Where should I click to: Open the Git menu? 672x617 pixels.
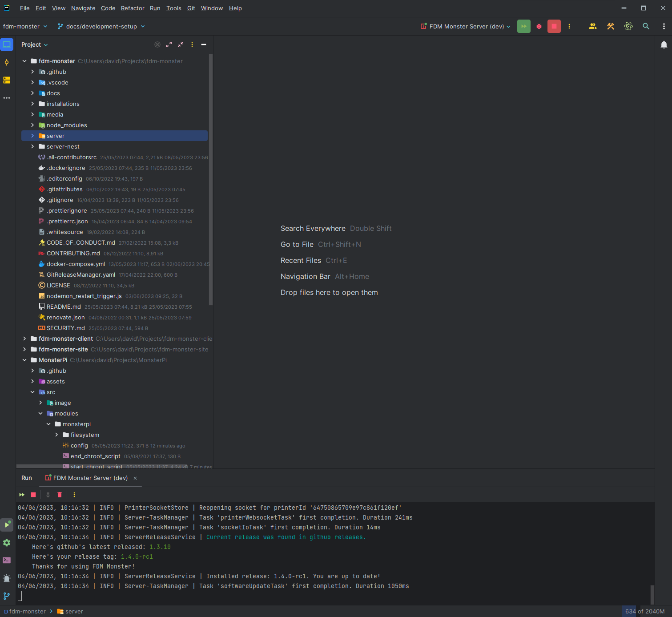[191, 8]
